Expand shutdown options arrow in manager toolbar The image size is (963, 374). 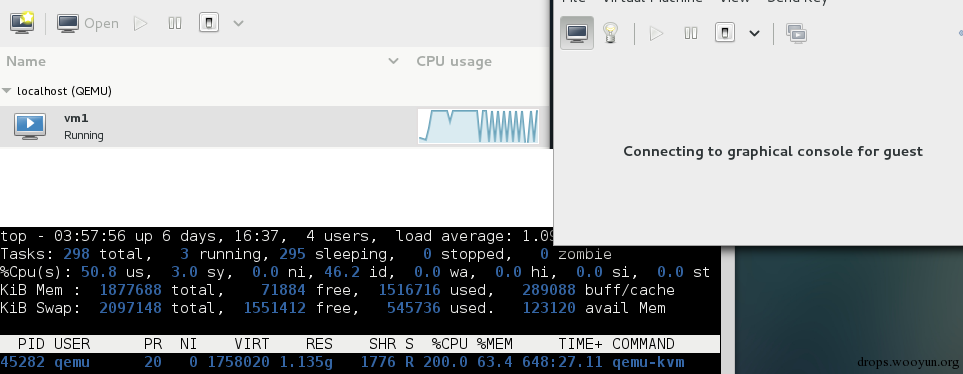[x=238, y=23]
